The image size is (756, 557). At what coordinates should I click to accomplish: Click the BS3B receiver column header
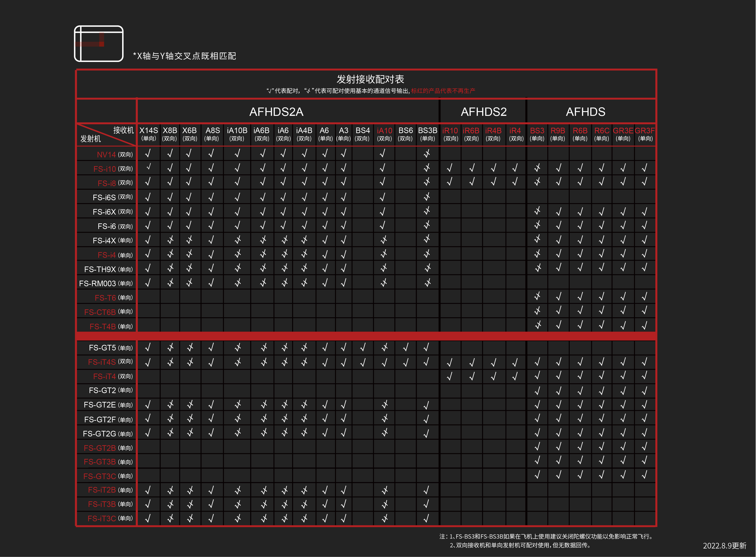pyautogui.click(x=428, y=134)
